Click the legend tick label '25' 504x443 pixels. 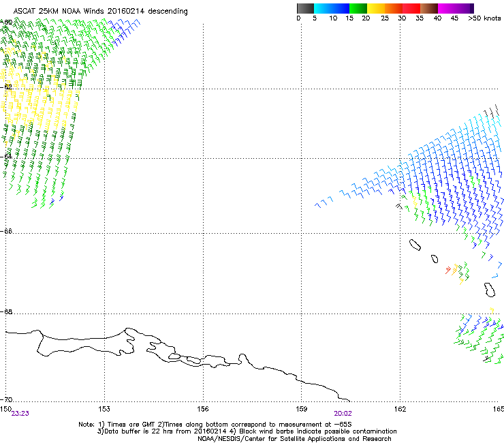point(385,18)
